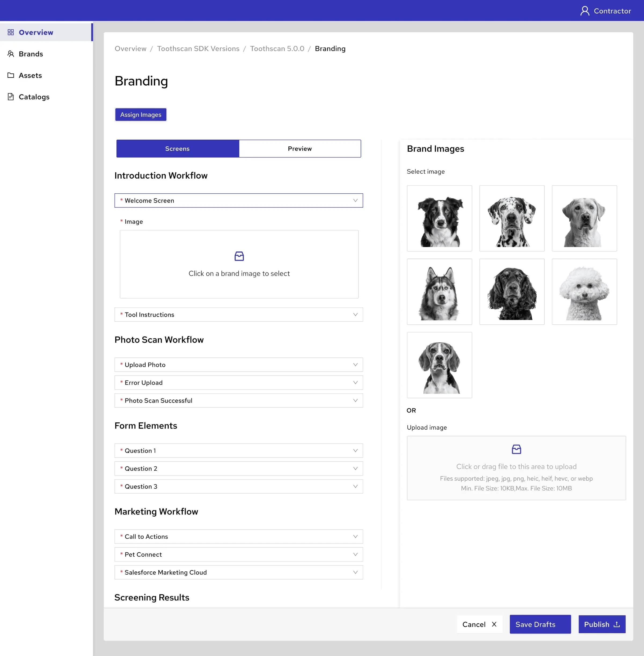Viewport: 644px width, 656px height.
Task: Select the labrador brand image
Action: (x=584, y=218)
